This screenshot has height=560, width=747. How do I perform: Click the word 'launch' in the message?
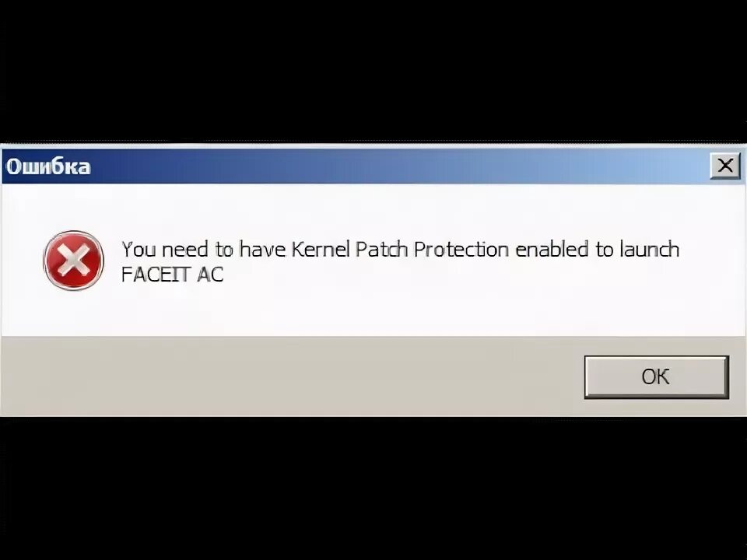649,249
